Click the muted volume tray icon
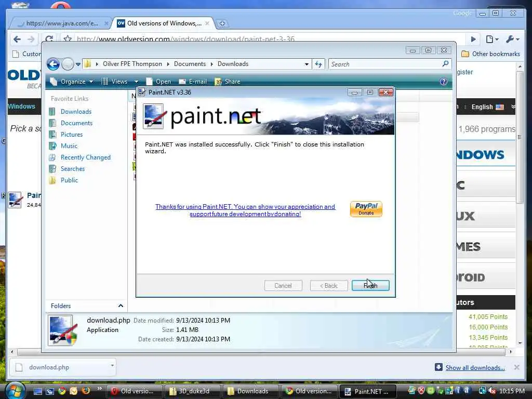This screenshot has height=399, width=532. click(x=491, y=391)
